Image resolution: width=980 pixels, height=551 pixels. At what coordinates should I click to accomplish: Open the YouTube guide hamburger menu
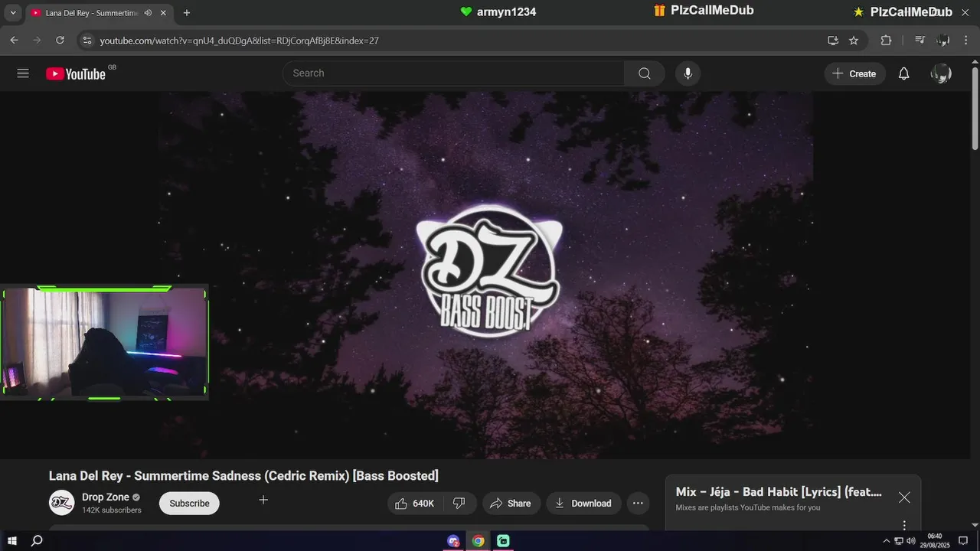click(x=23, y=73)
